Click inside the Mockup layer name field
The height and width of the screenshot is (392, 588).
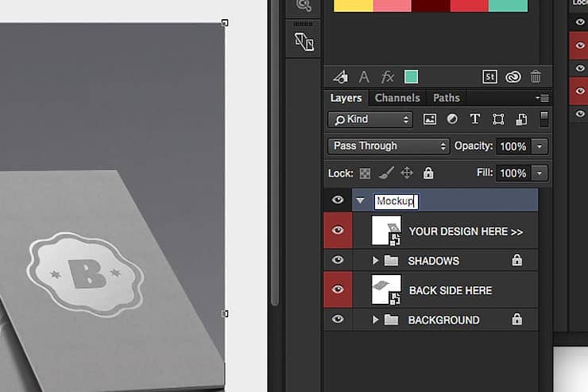point(397,201)
